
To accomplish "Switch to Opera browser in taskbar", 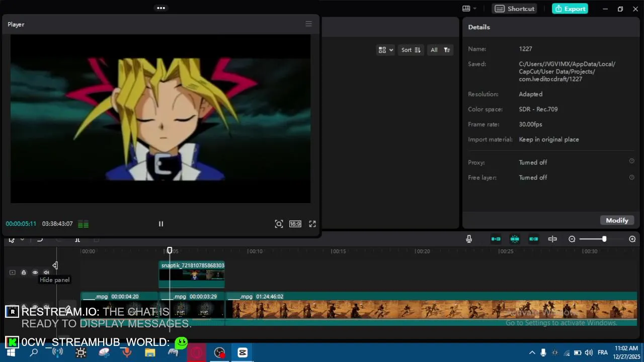I will 196,353.
